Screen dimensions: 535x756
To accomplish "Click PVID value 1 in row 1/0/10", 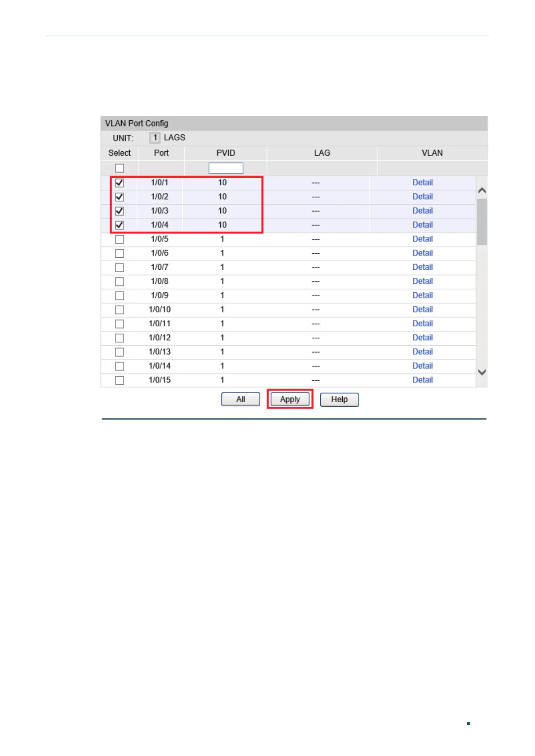I will [222, 309].
